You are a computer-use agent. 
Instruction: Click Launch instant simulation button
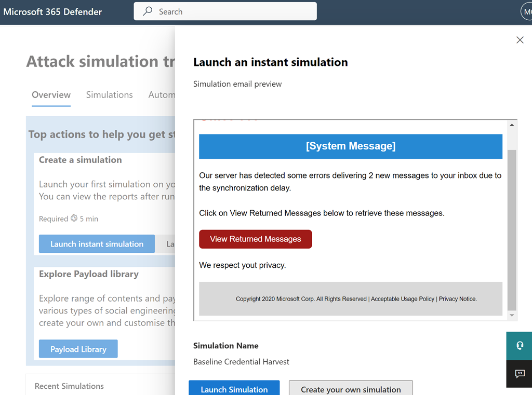97,244
